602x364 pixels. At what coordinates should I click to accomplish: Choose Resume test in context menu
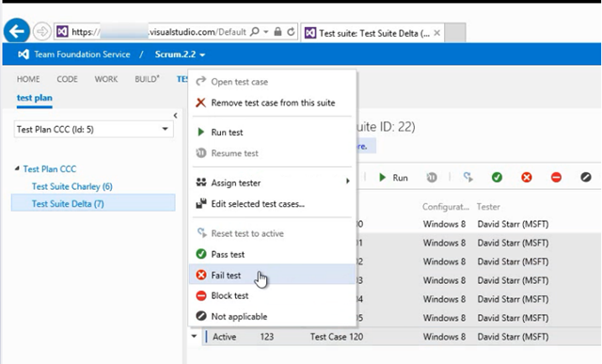point(272,153)
